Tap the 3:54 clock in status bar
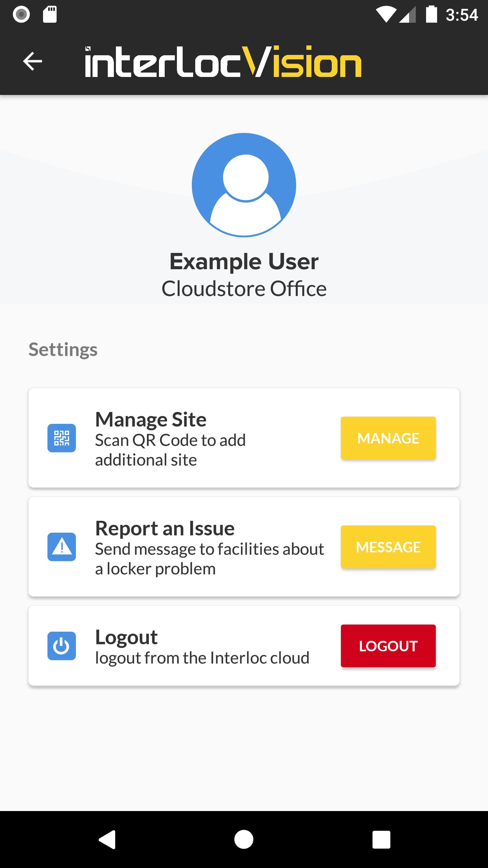488x868 pixels. coord(462,15)
